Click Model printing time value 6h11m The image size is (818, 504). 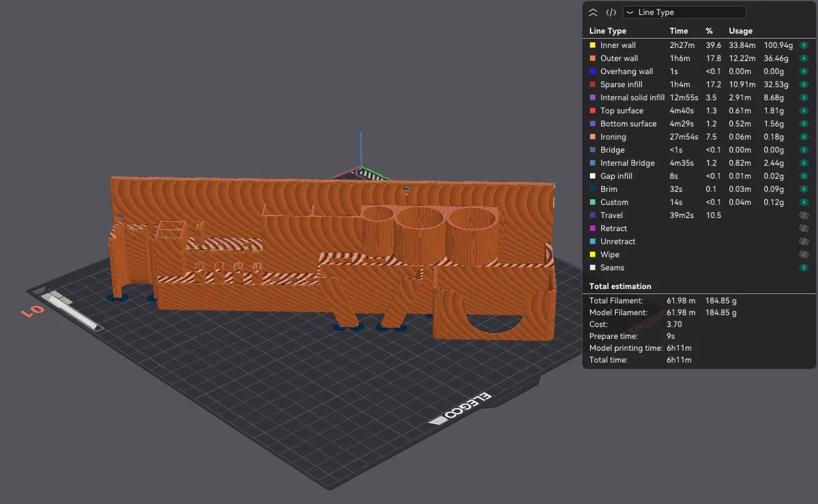(679, 348)
